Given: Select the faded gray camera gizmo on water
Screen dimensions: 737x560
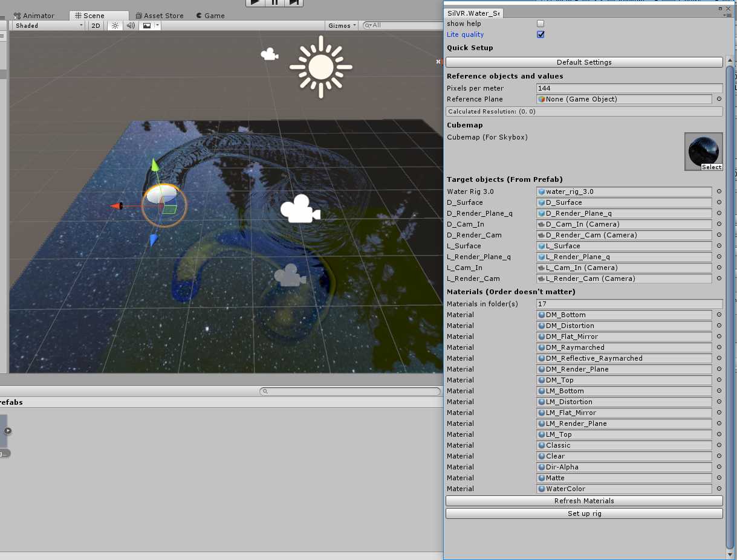Looking at the screenshot, I should [290, 275].
